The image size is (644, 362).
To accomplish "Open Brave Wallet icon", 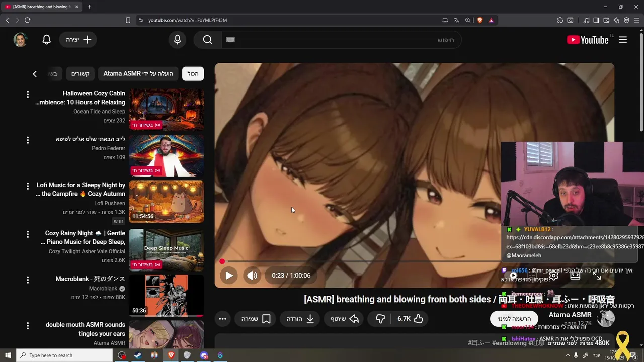I will [606, 20].
